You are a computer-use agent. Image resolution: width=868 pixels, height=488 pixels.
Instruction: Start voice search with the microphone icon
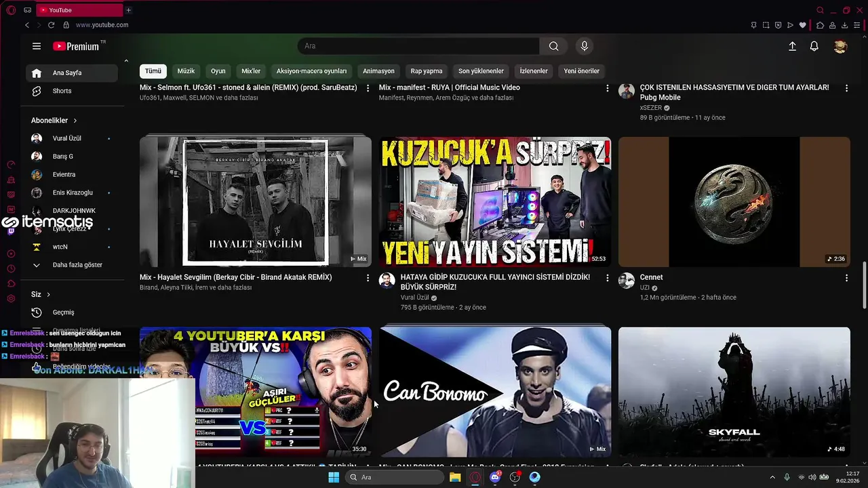pos(585,46)
